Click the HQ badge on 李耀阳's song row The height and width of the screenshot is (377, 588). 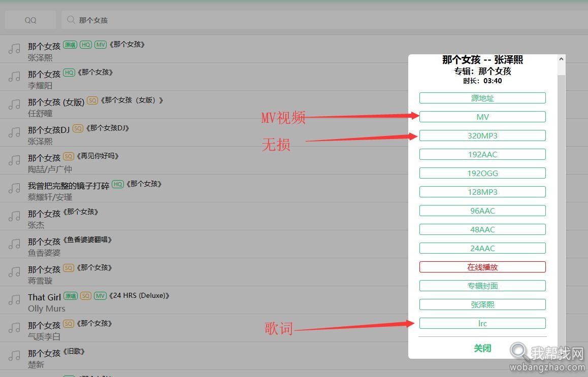(69, 73)
